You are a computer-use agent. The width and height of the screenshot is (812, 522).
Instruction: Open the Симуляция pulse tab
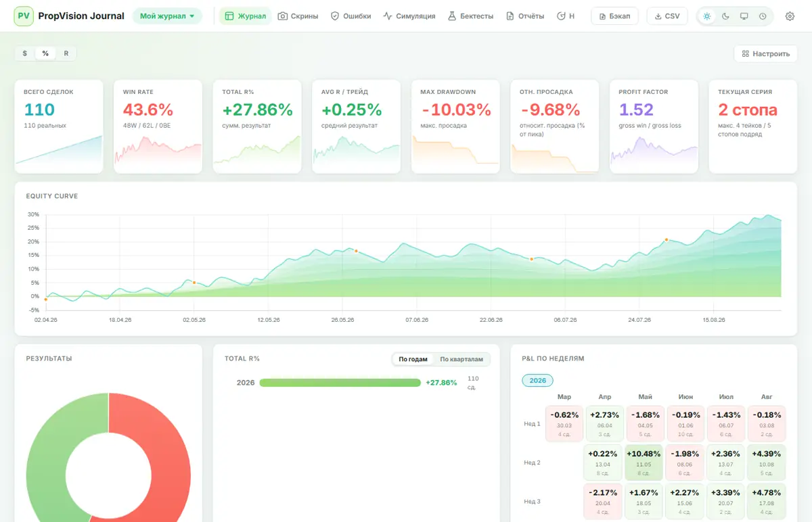coord(409,16)
